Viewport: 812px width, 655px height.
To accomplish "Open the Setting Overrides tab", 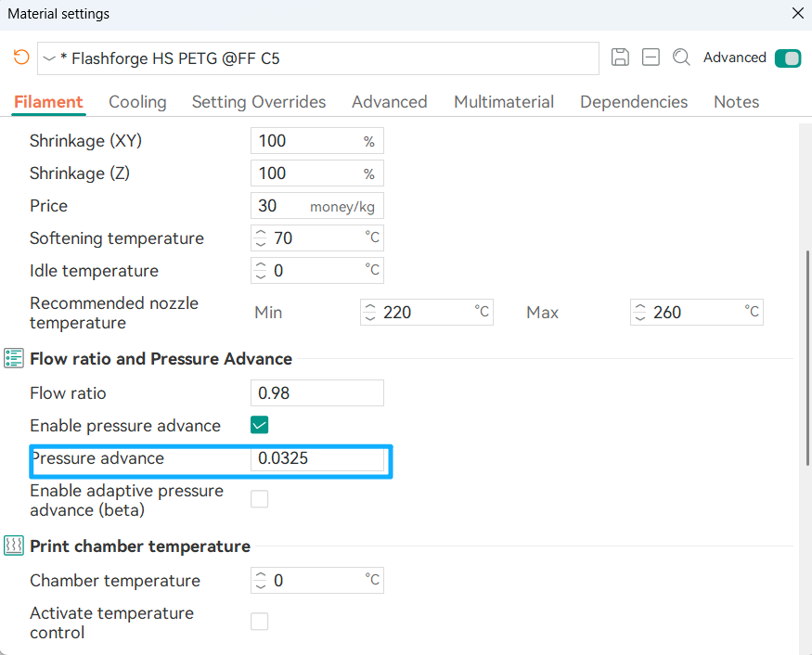I will tap(259, 102).
